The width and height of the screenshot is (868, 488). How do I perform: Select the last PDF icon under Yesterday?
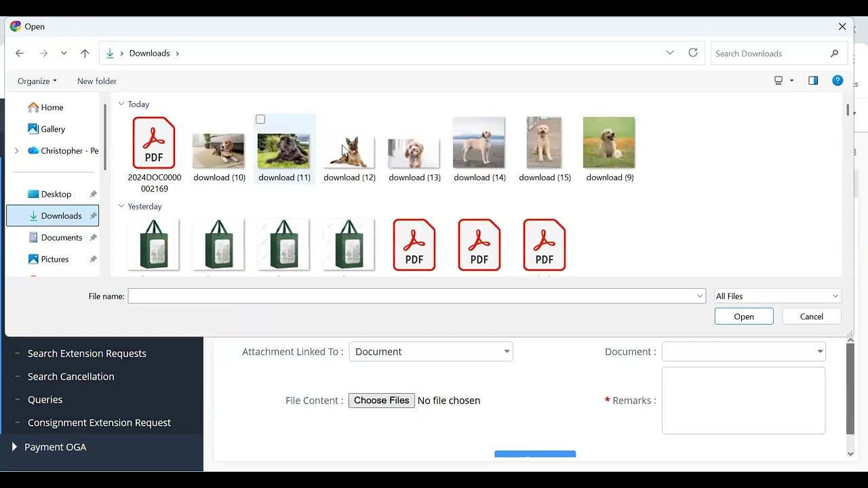tap(545, 245)
